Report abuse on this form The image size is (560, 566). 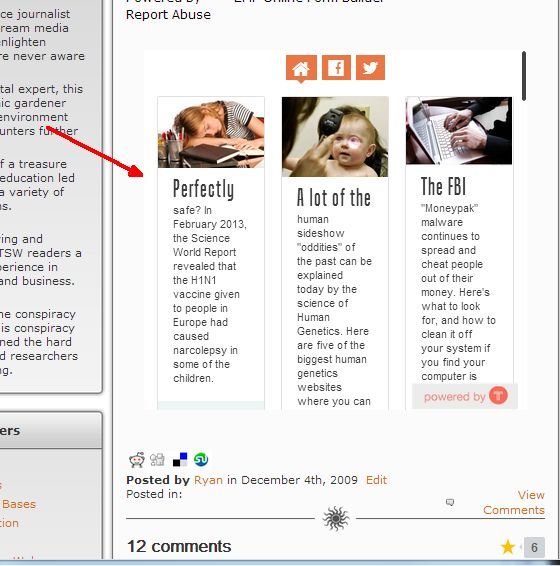pos(168,15)
